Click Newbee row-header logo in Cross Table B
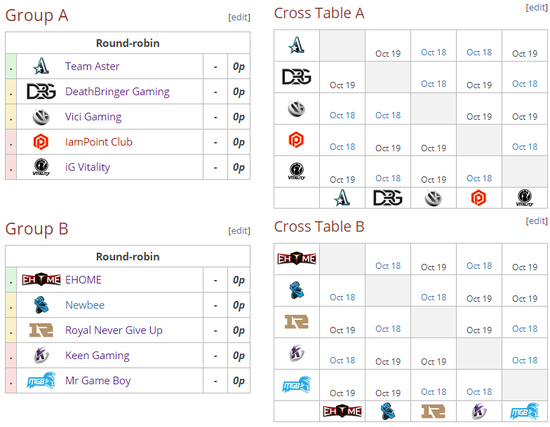The width and height of the screenshot is (550, 427). 296,290
